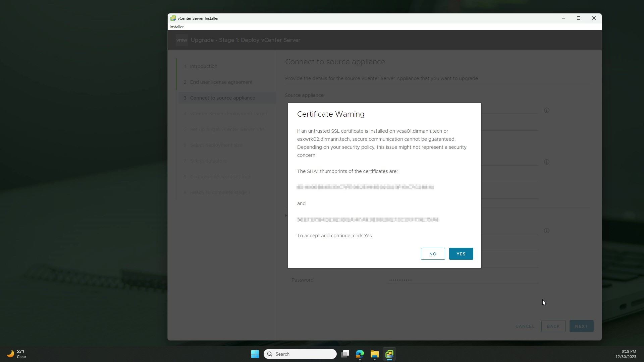Viewport: 644px width, 362px height.
Task: Open the Installer menu
Action: point(177,27)
